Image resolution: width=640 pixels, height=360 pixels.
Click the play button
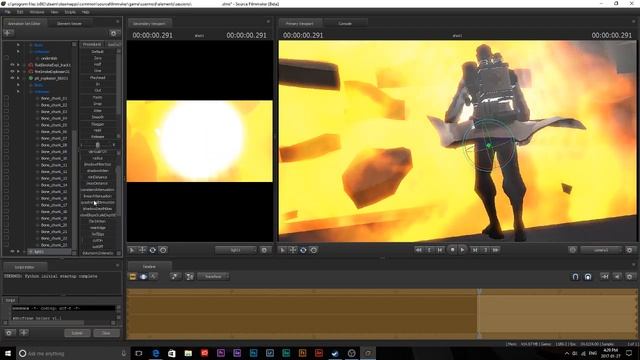coord(462,250)
